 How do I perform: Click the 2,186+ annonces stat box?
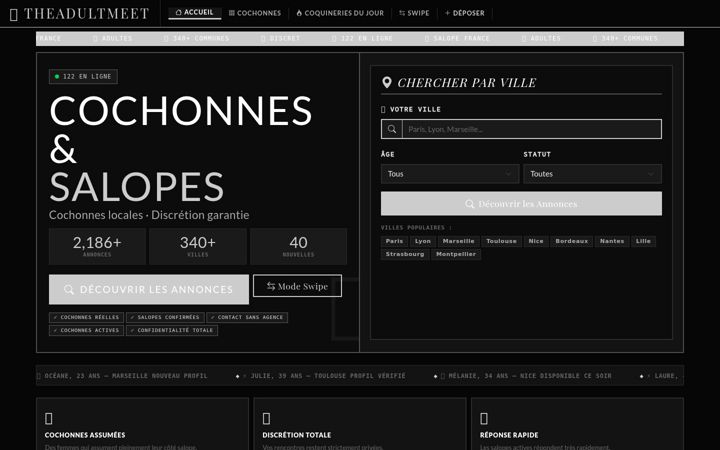tap(97, 247)
